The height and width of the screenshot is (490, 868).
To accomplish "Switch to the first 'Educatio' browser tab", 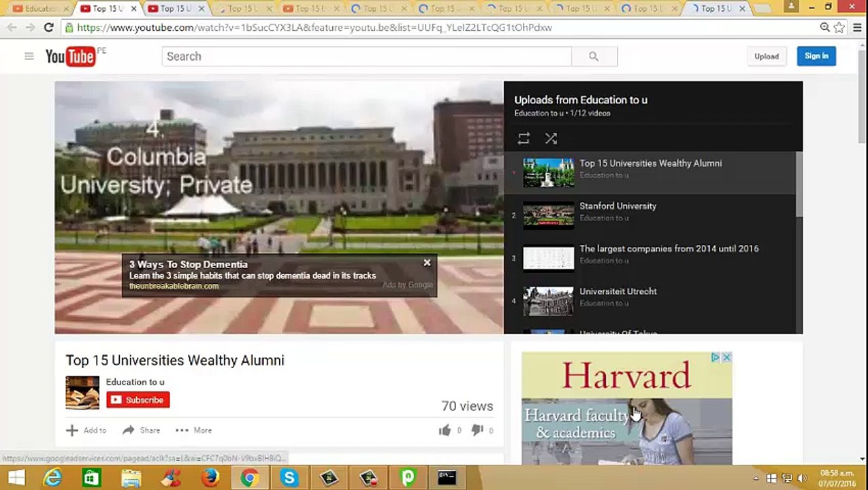I will click(x=39, y=9).
